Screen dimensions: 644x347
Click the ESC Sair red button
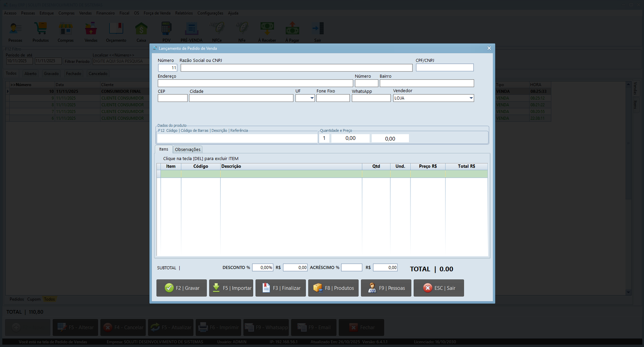point(439,288)
